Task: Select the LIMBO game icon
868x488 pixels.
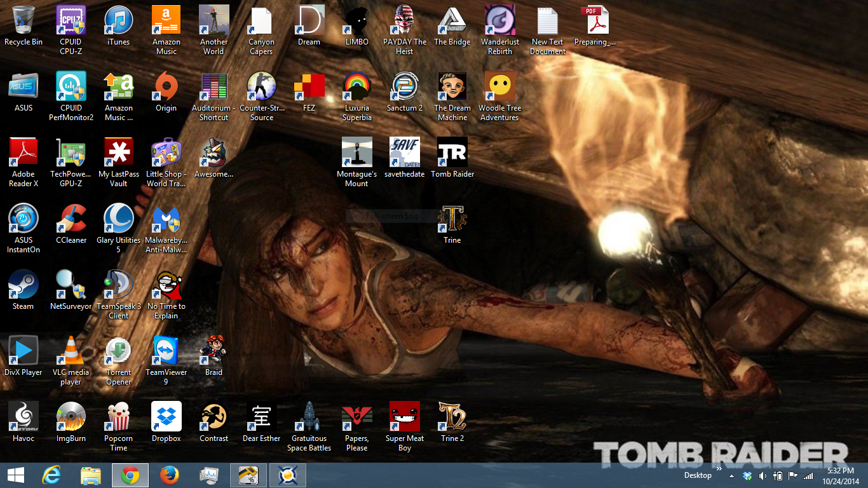Action: coord(357,20)
